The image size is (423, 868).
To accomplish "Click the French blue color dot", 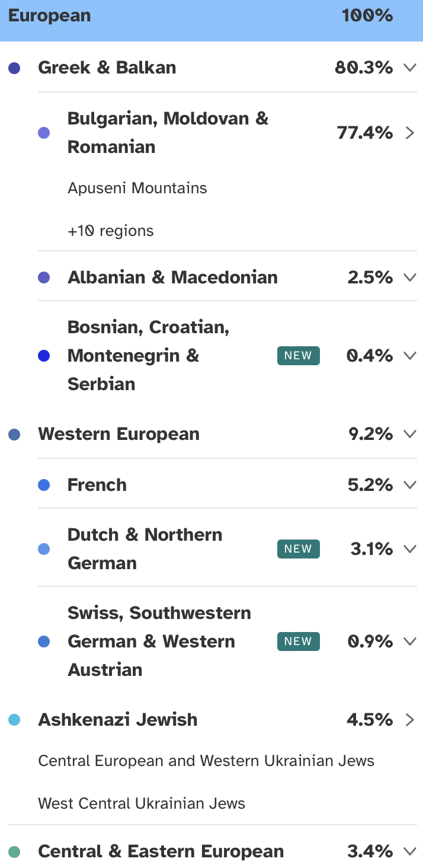I will tap(44, 486).
